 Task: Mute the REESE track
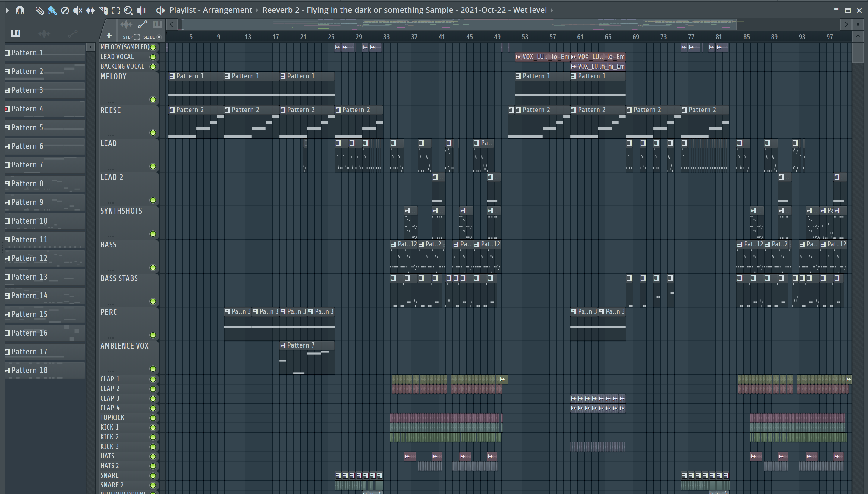[x=153, y=133]
